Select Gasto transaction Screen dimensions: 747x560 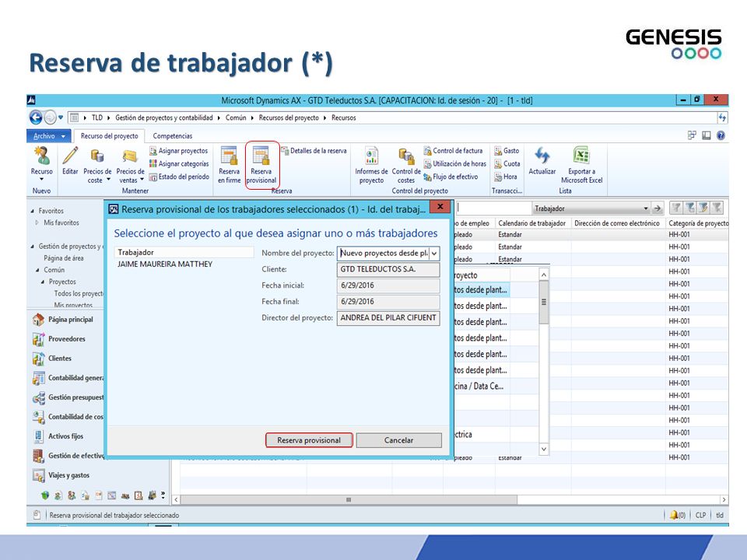(507, 151)
